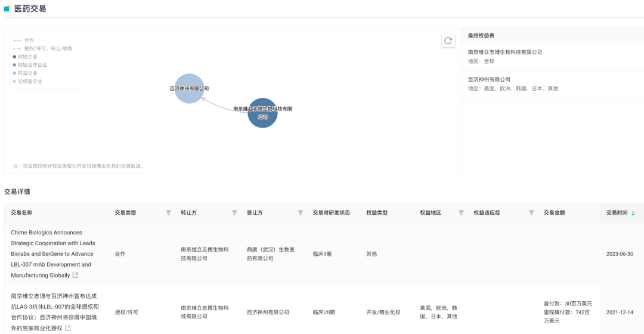Click the 授权/许可 transaction type cell
The height and width of the screenshot is (334, 644).
pos(126,312)
